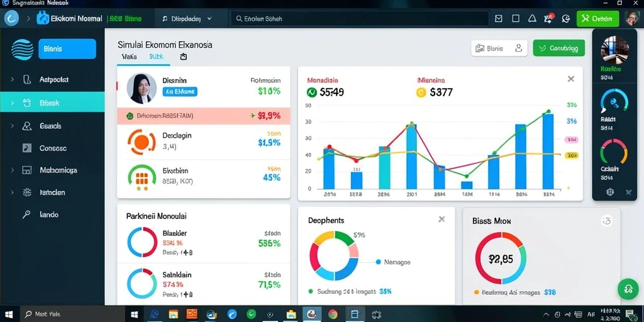
Task: Click the icon in Biass Mox card corner
Action: [x=607, y=221]
